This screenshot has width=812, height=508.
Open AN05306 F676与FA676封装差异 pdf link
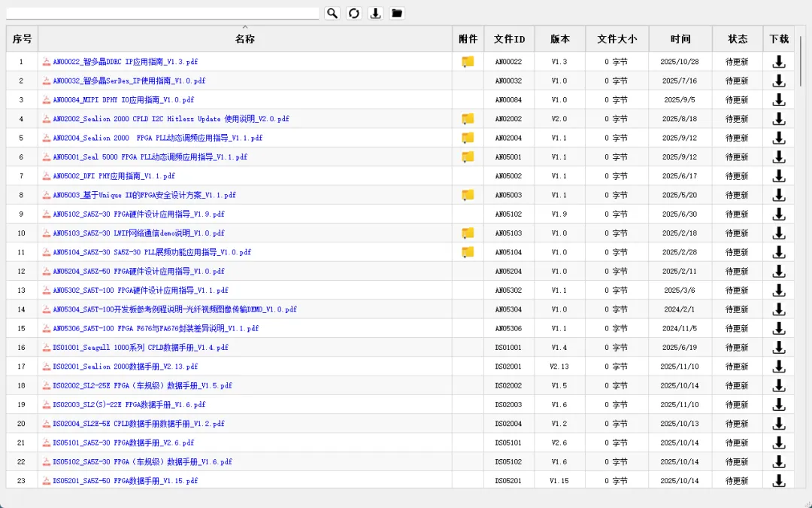156,329
